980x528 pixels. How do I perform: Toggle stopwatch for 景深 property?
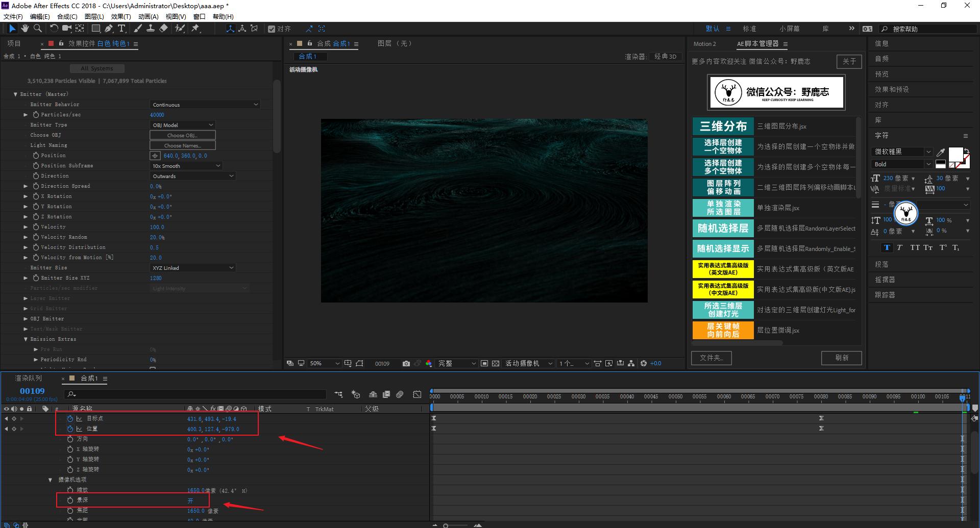coord(70,500)
